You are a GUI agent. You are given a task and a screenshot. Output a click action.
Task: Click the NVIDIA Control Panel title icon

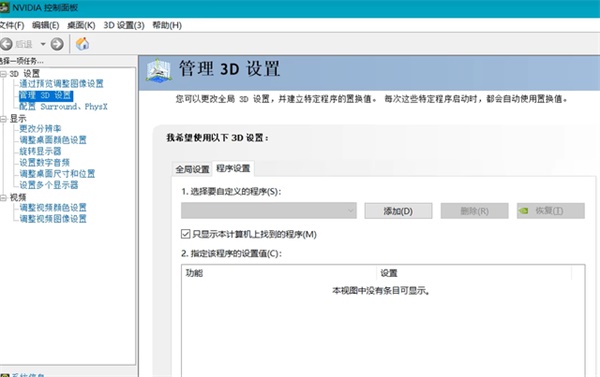coord(4,8)
